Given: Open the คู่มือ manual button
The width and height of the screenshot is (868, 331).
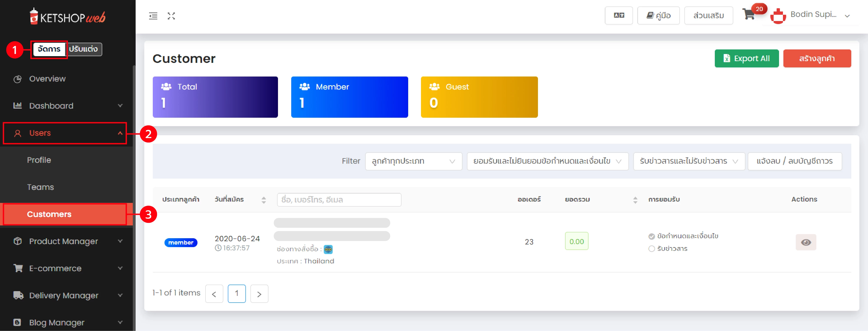Looking at the screenshot, I should click(x=658, y=15).
